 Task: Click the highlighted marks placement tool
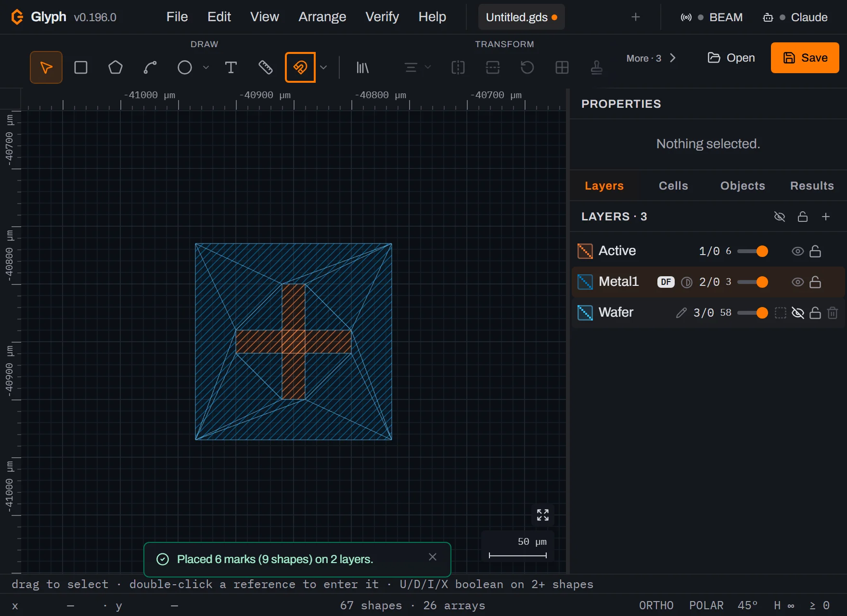pyautogui.click(x=300, y=67)
